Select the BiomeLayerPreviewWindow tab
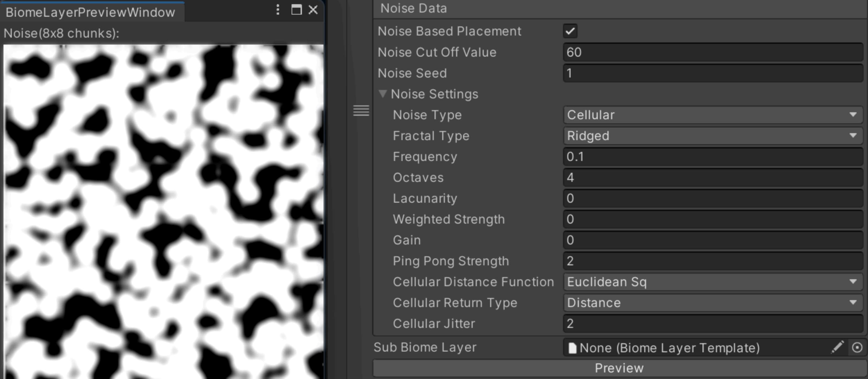This screenshot has height=379, width=868. (90, 12)
